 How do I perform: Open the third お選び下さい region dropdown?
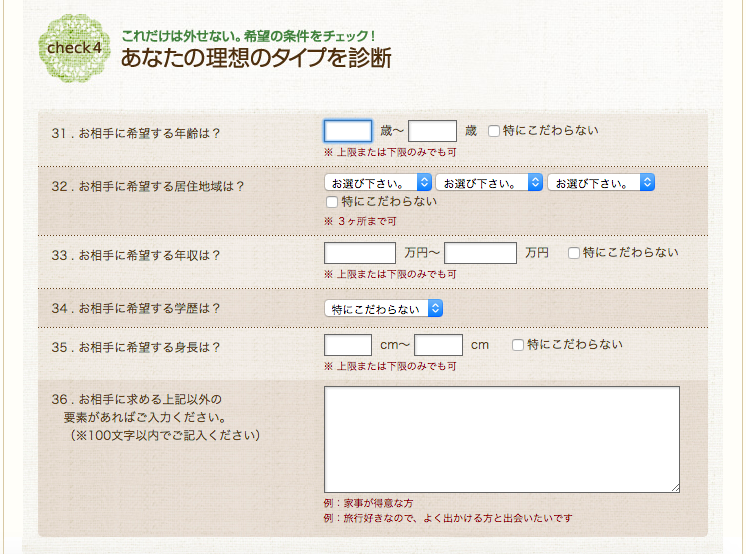[x=601, y=183]
